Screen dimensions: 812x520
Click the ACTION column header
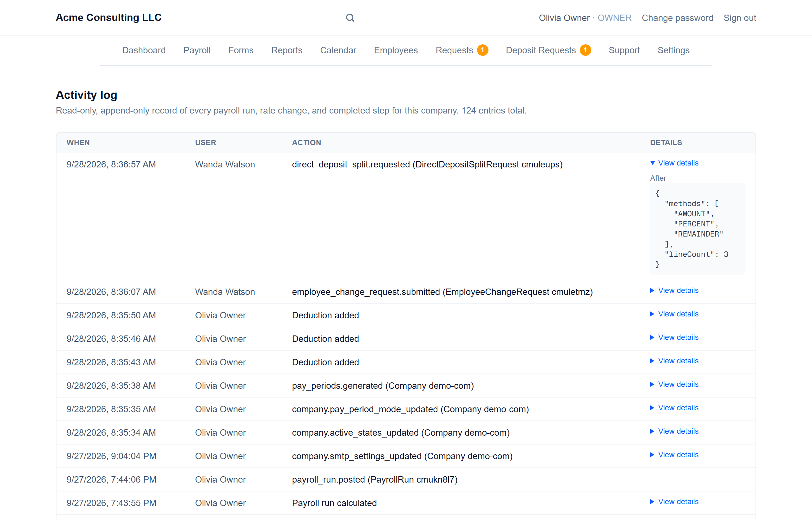pyautogui.click(x=306, y=142)
